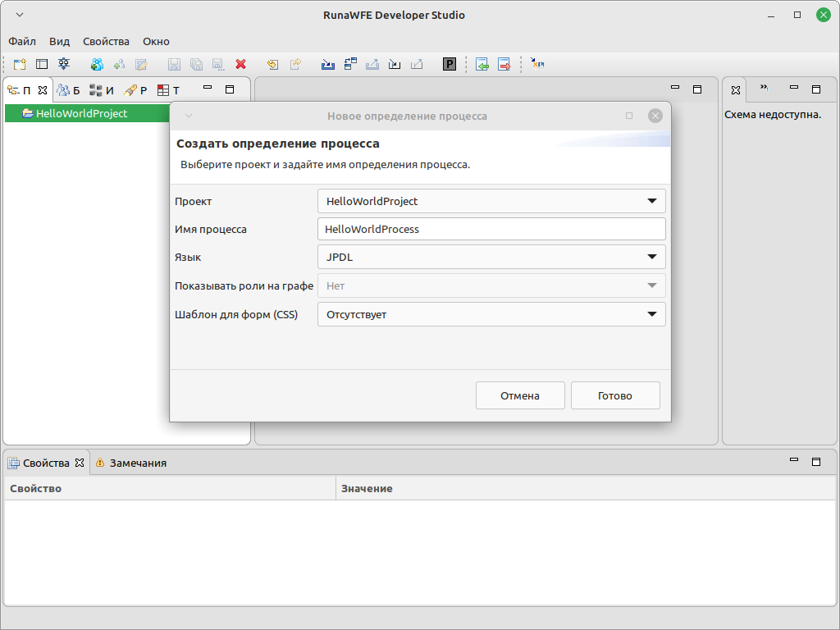Open the Вид menu
Viewport: 840px width, 630px height.
(59, 41)
